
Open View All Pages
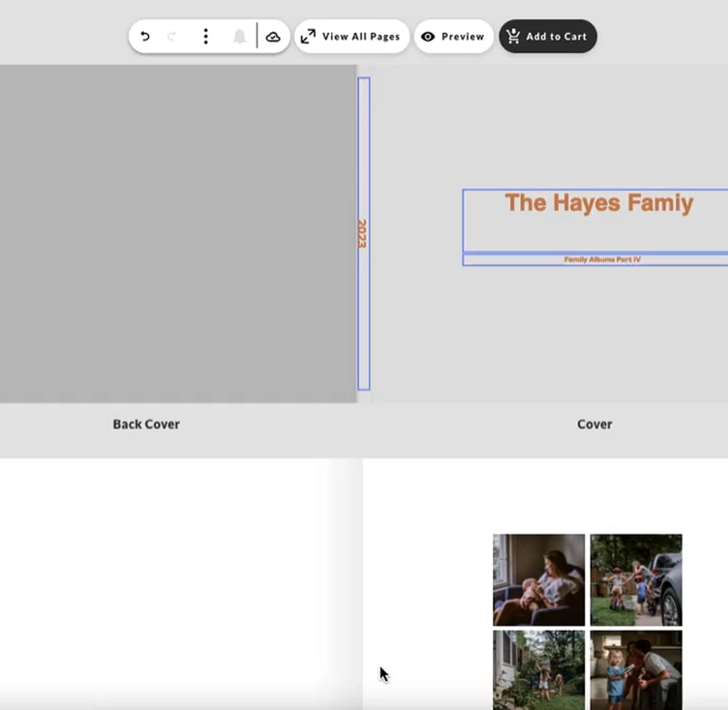352,36
